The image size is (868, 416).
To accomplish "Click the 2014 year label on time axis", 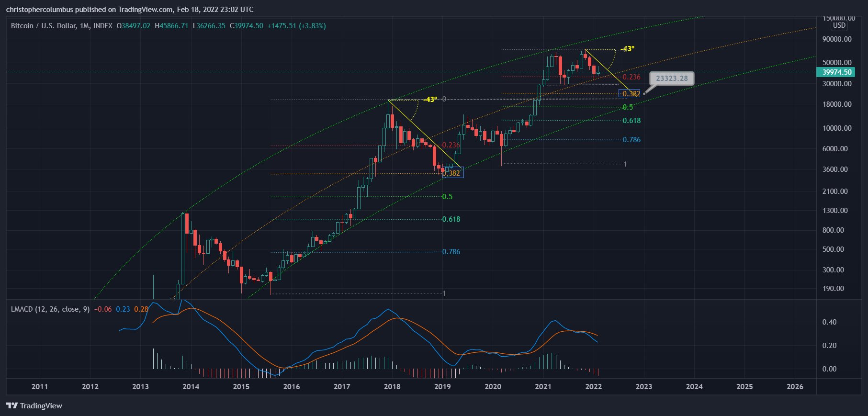I will 191,387.
